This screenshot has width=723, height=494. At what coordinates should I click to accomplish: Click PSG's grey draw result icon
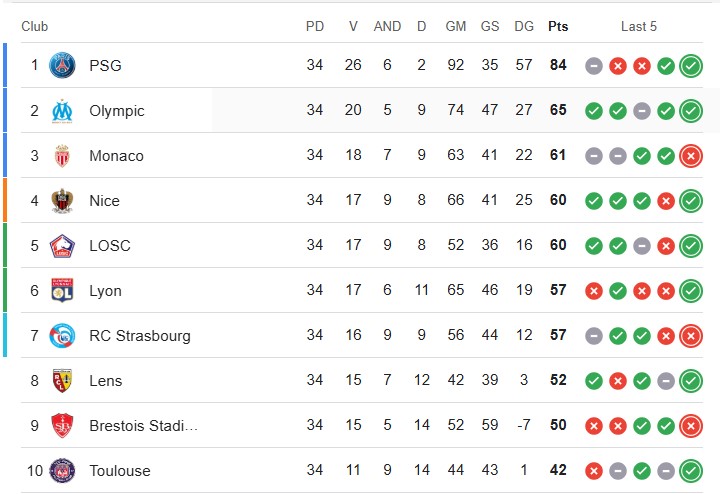point(594,66)
